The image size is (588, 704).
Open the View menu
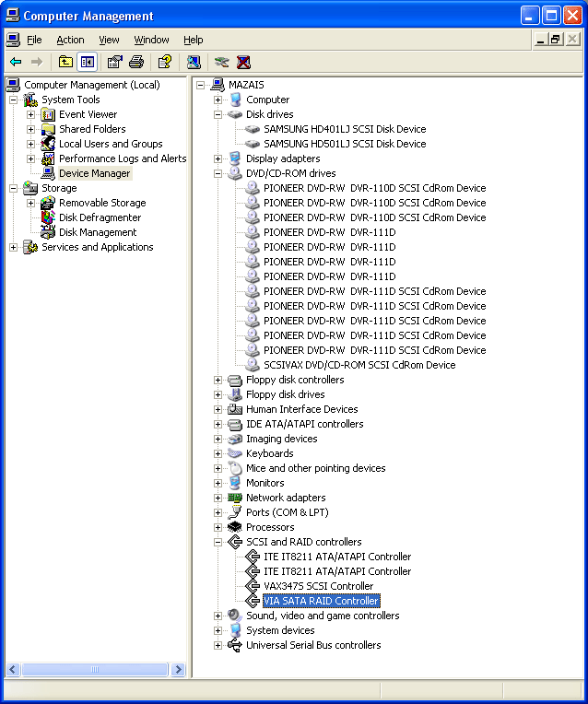pyautogui.click(x=109, y=40)
